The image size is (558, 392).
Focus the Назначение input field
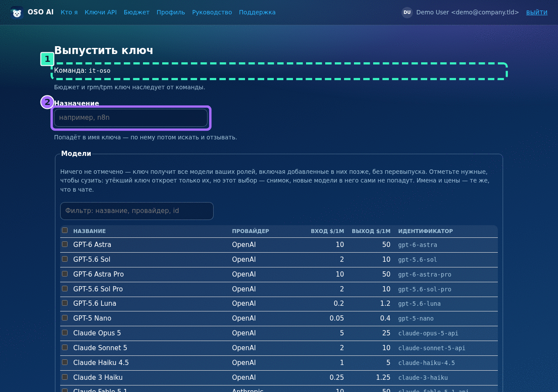[x=131, y=118]
